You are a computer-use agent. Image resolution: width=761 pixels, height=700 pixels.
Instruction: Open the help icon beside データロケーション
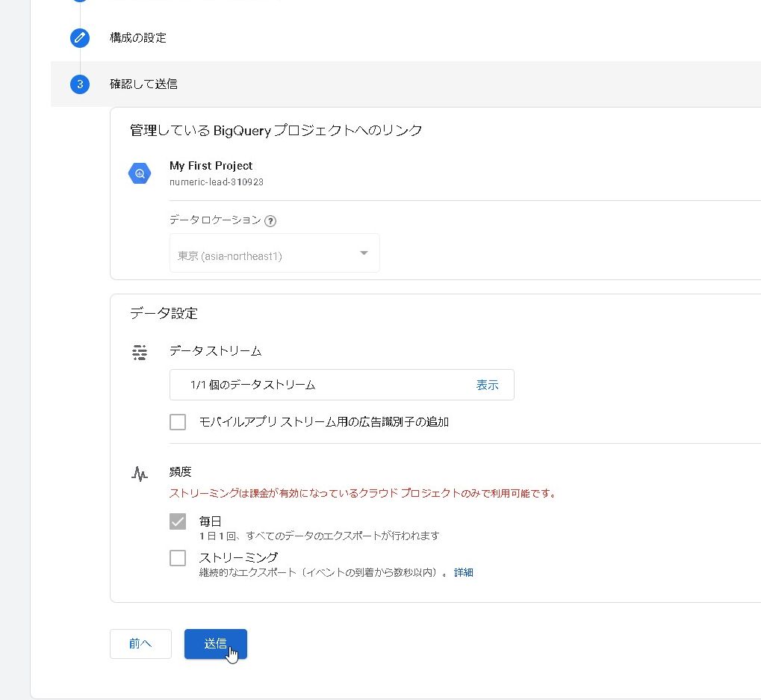point(270,221)
